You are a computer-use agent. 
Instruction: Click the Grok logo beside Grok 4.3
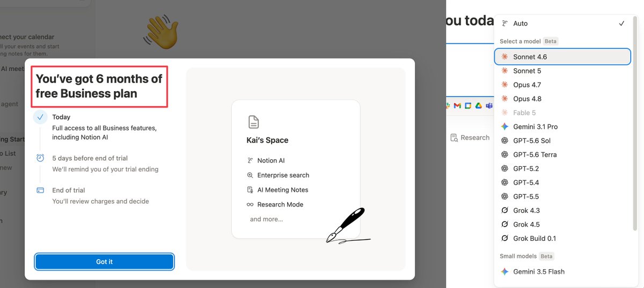tap(504, 210)
